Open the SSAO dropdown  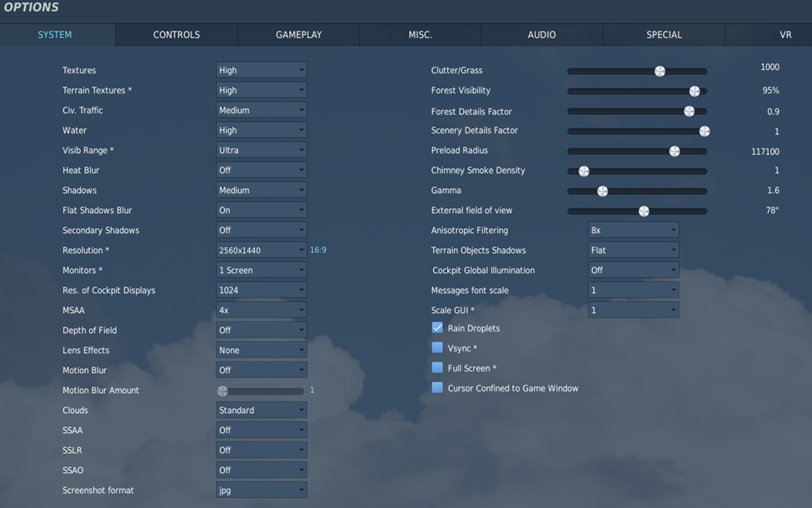tap(262, 471)
